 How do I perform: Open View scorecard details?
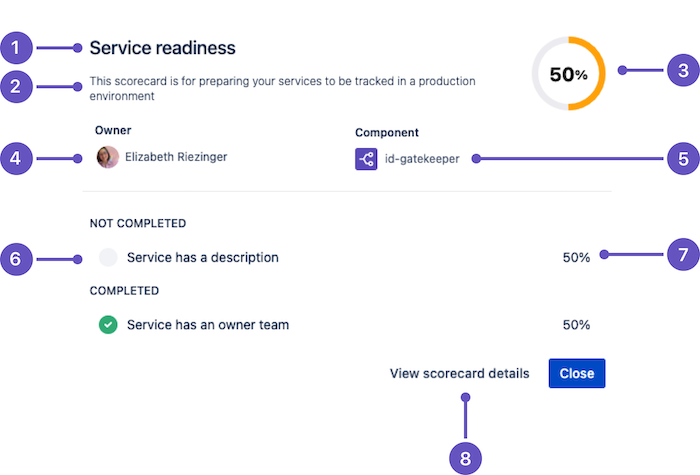click(459, 374)
